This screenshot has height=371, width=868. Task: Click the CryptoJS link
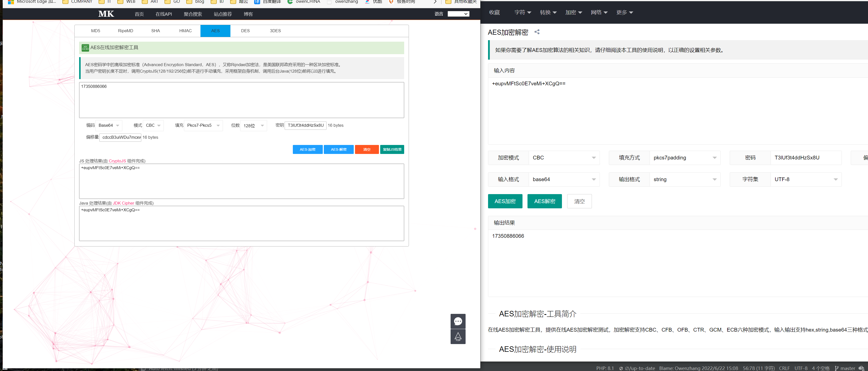point(117,161)
